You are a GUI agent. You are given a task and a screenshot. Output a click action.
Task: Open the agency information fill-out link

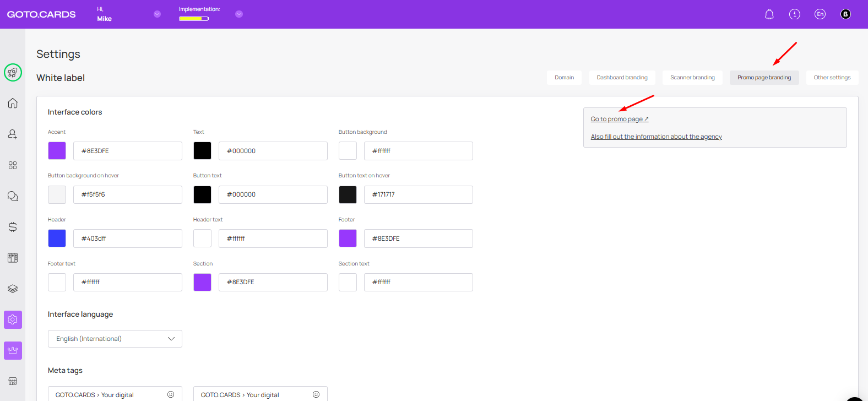tap(656, 137)
